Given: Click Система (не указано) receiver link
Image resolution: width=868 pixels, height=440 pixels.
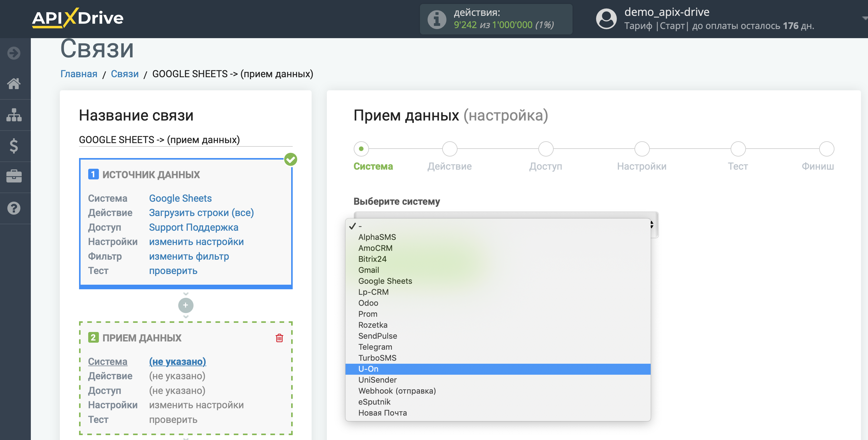Looking at the screenshot, I should [178, 361].
